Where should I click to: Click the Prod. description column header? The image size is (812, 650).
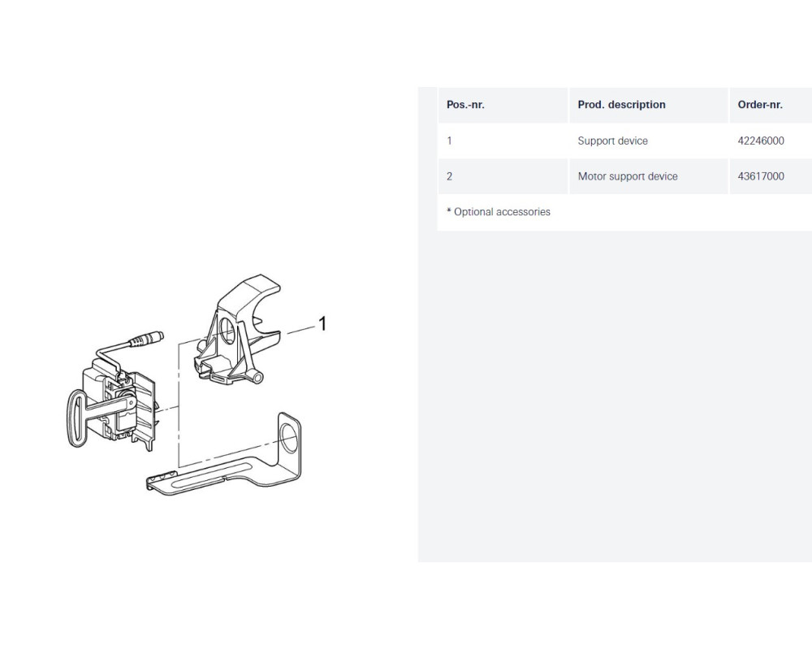(x=621, y=105)
